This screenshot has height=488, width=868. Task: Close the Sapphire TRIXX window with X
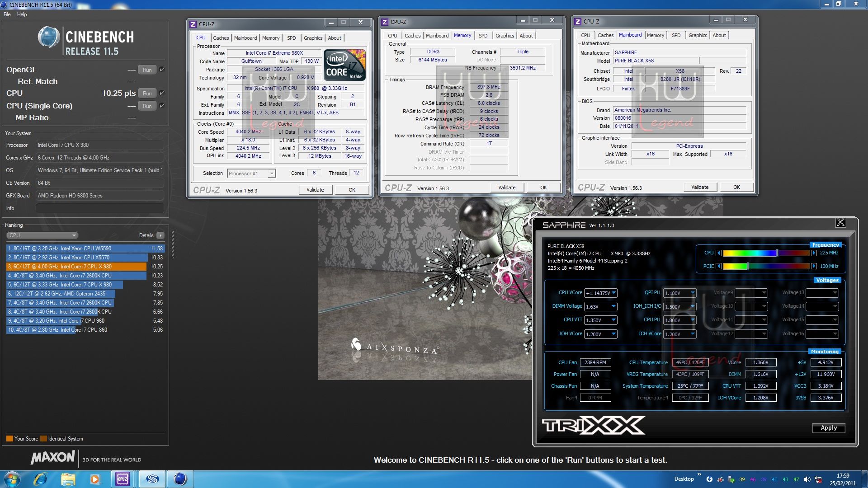pos(840,222)
